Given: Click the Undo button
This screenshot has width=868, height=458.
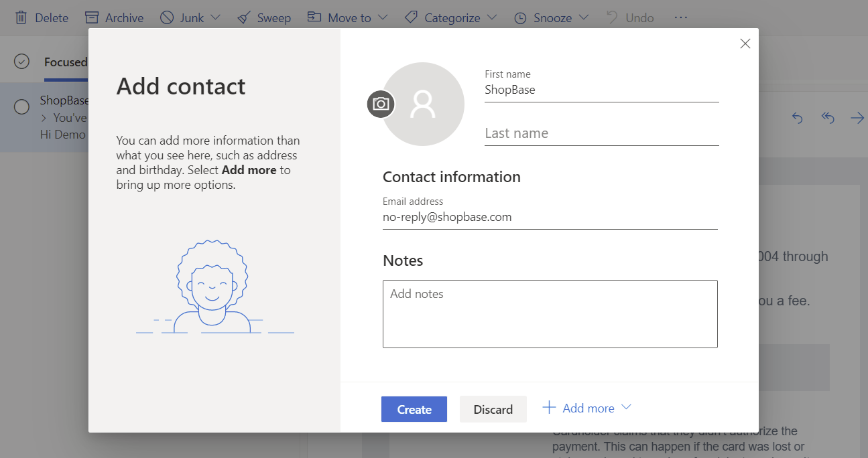Looking at the screenshot, I should click(x=630, y=17).
